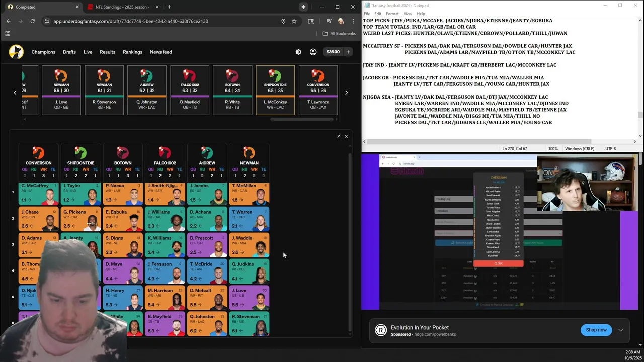Click the CONVERSION team avatar on the board
The height and width of the screenshot is (362, 644).
[x=38, y=152]
